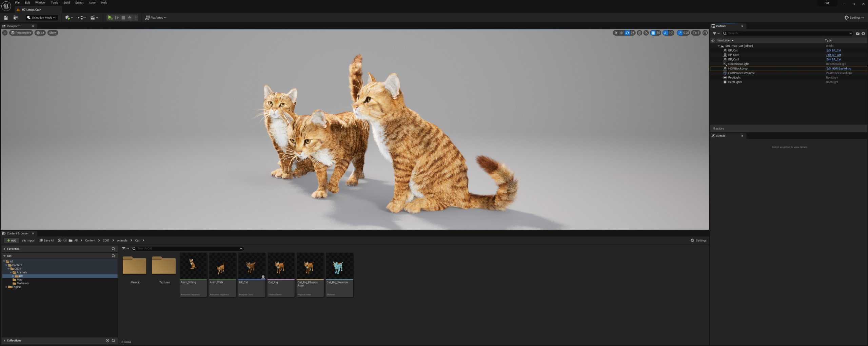Click the Edit BP_Cat link for BP_Cat3

click(833, 59)
